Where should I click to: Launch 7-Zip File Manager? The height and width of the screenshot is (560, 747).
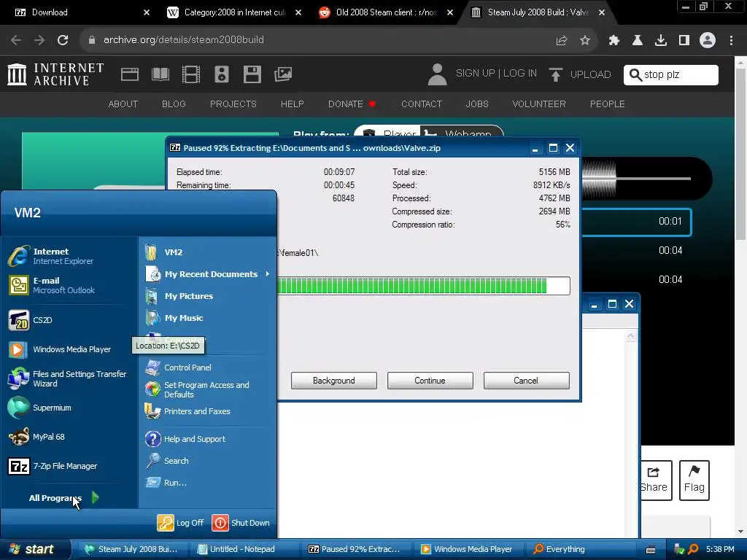[53, 466]
